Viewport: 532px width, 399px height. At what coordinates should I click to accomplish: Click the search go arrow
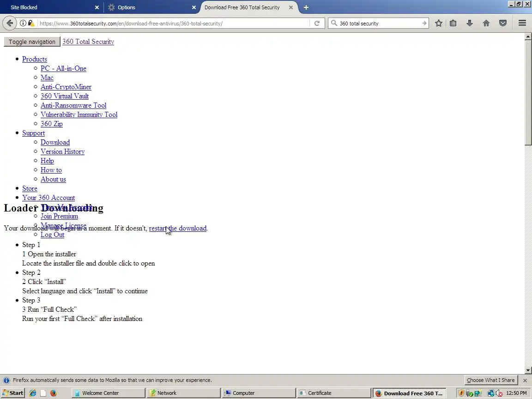point(424,24)
